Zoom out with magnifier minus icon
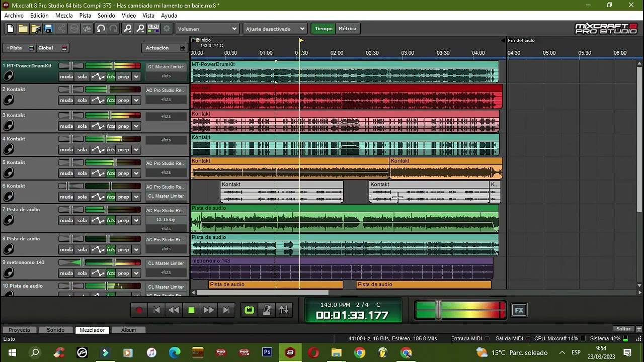This screenshot has height=362, width=644. (141, 29)
